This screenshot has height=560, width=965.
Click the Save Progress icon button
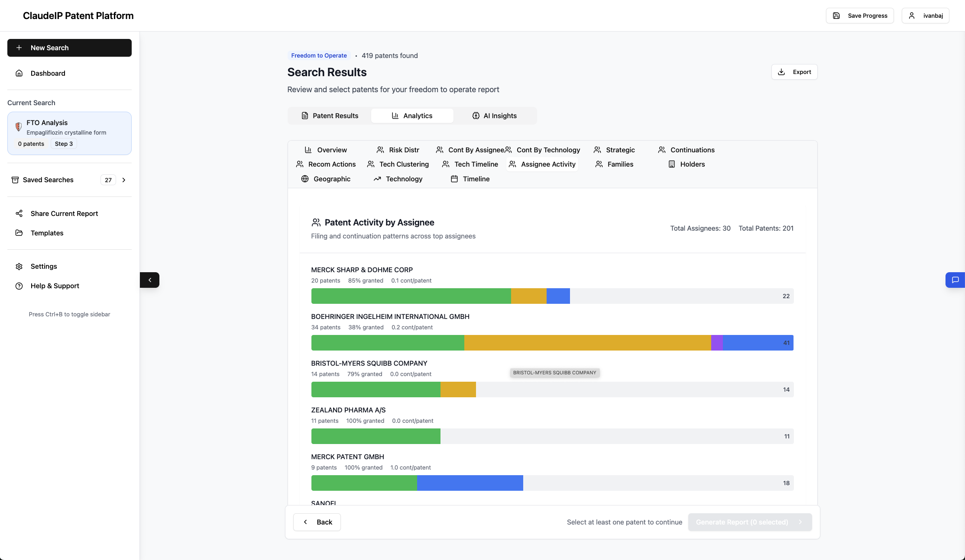pyautogui.click(x=836, y=15)
